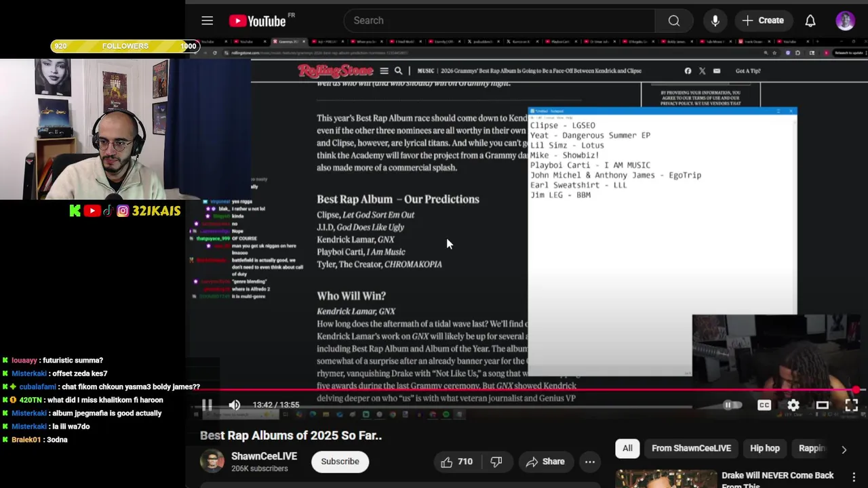
Task: Click the followers goal progress bar
Action: [x=125, y=46]
